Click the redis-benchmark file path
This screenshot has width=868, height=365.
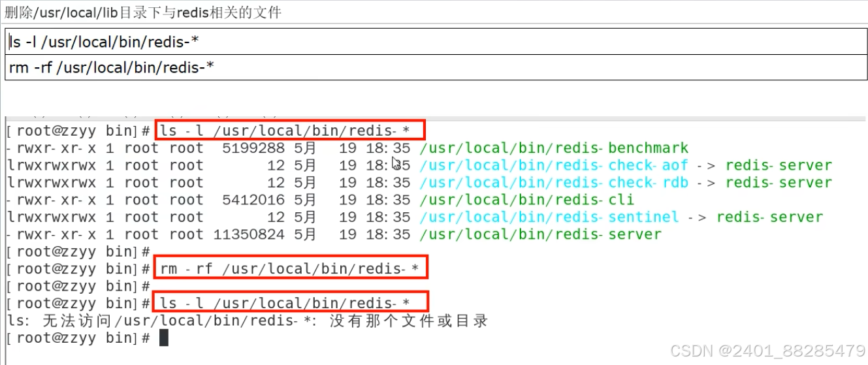555,148
